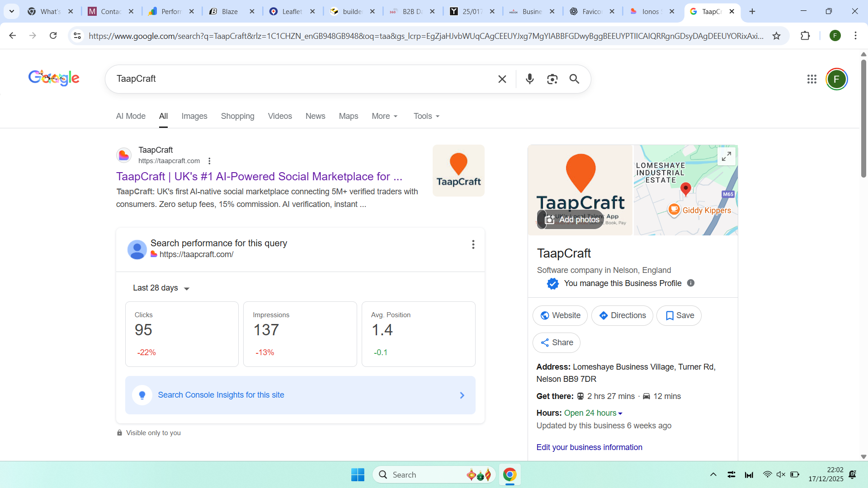Open search performance card options menu
Screen dimensions: 868x488
click(473, 244)
